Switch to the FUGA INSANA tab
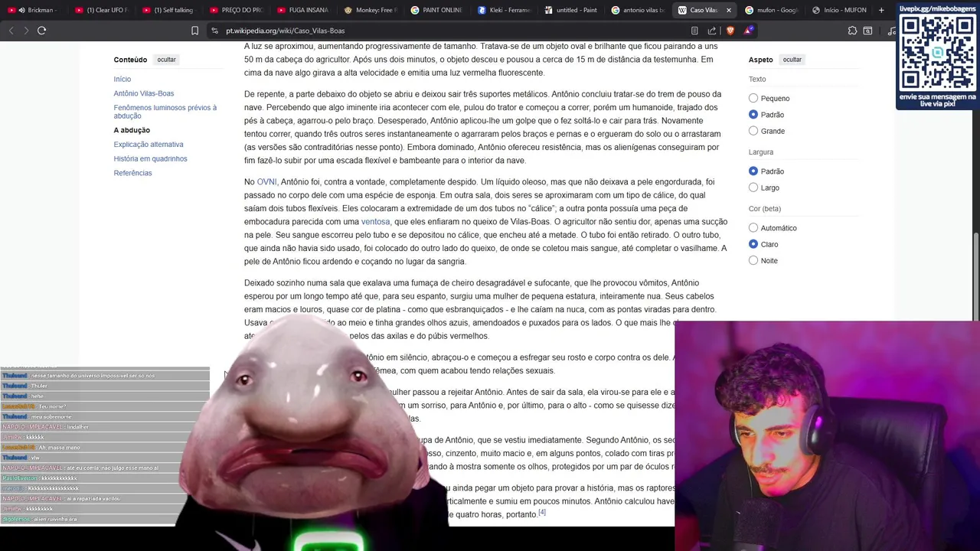This screenshot has width=980, height=551. coord(303,10)
